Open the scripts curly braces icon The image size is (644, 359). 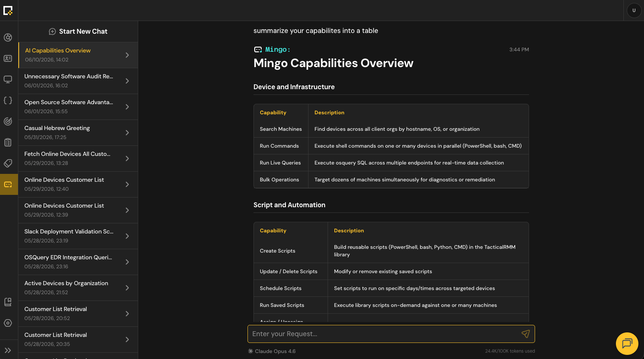pyautogui.click(x=8, y=100)
